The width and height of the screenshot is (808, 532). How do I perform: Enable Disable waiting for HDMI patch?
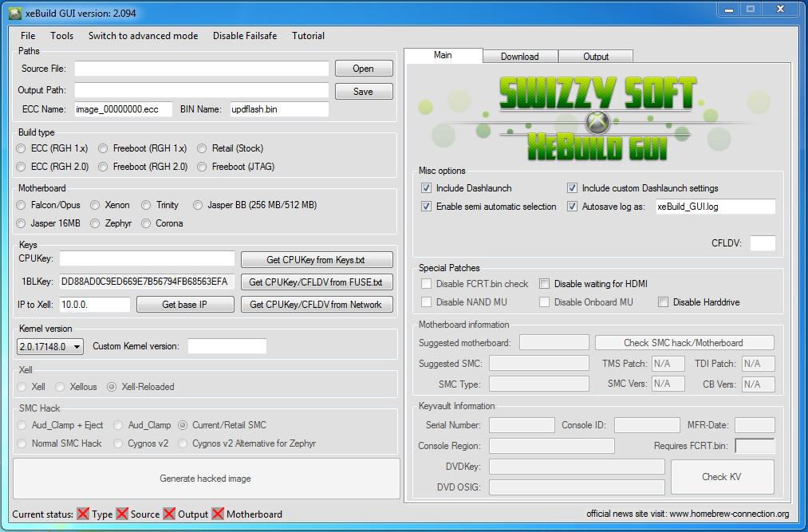coord(544,283)
